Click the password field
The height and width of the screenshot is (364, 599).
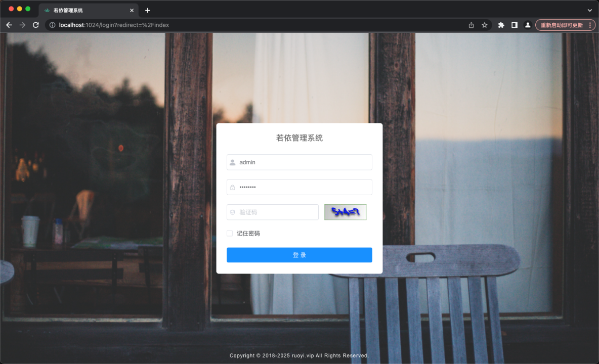[299, 188]
